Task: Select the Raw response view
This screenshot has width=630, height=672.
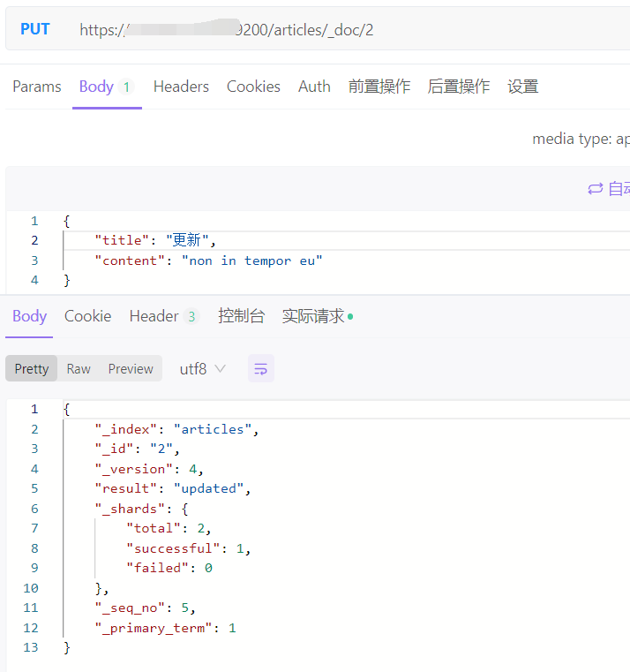Action: [79, 369]
